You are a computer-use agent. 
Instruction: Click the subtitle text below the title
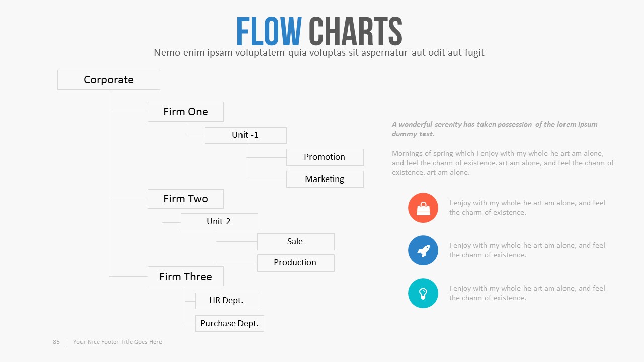pyautogui.click(x=319, y=53)
